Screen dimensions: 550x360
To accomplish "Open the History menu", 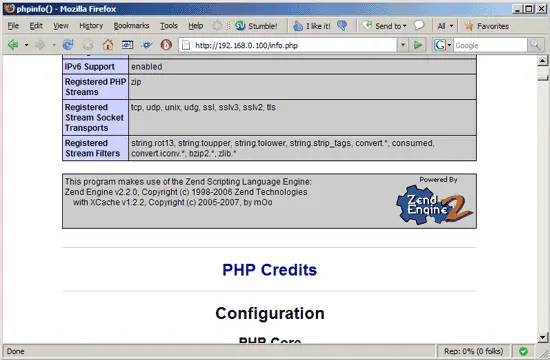I will tap(91, 26).
